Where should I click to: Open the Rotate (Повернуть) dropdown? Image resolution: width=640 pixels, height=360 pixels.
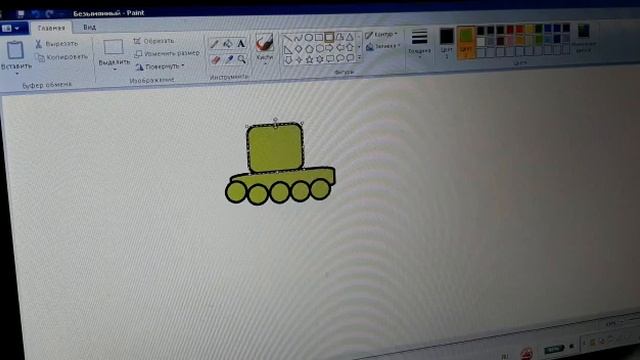point(160,66)
